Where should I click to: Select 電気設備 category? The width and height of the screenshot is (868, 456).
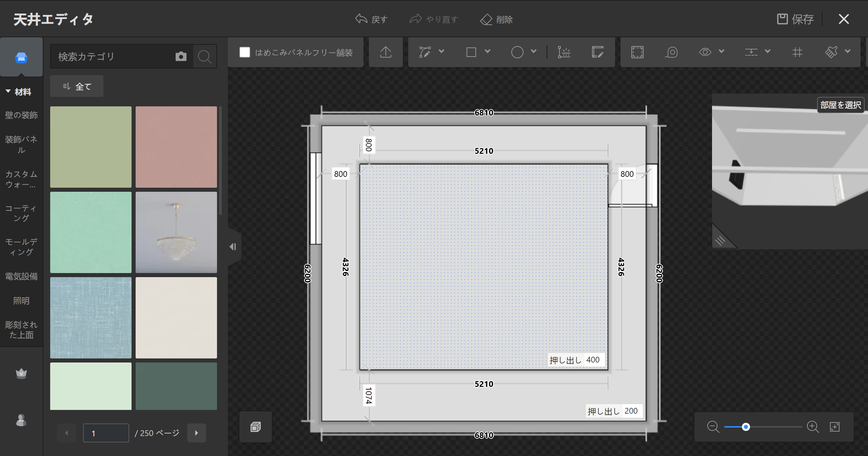coord(21,276)
